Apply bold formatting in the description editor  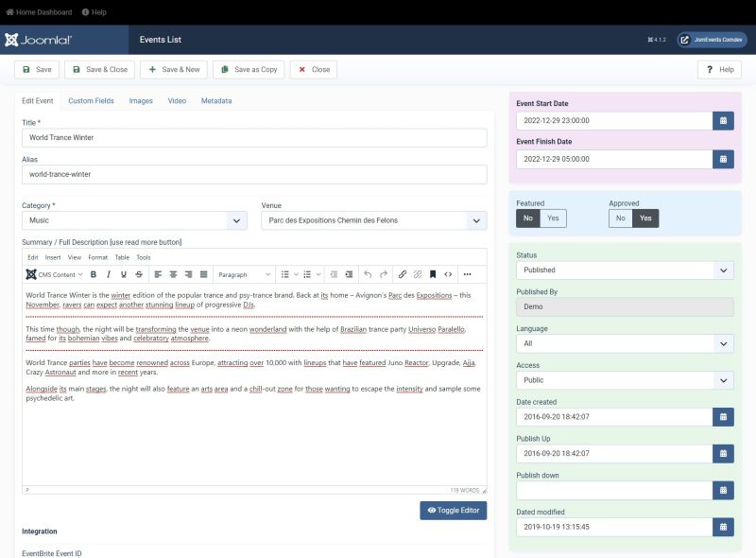(94, 275)
